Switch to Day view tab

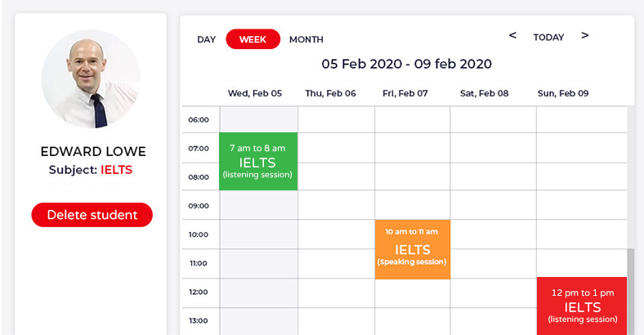click(x=206, y=39)
